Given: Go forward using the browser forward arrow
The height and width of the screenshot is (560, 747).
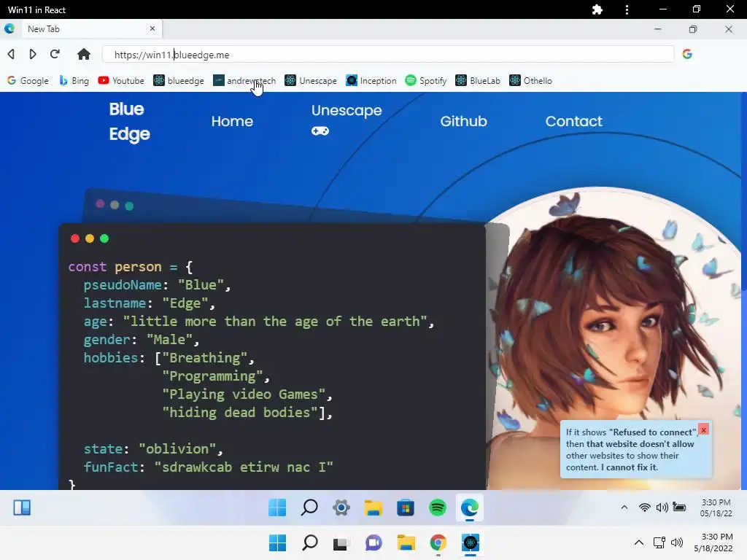Looking at the screenshot, I should (x=32, y=54).
